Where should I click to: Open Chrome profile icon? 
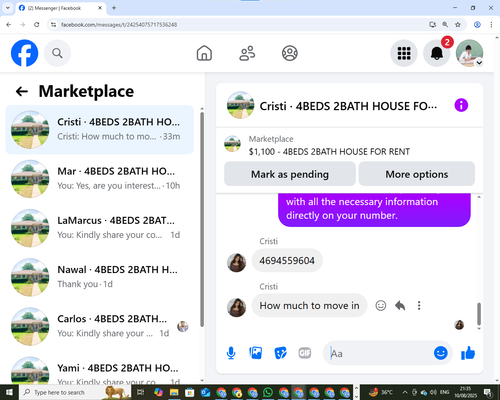click(477, 24)
